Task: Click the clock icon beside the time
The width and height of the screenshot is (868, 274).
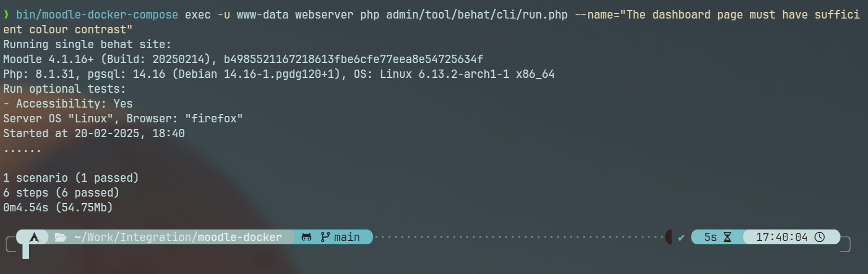Action: tap(820, 237)
